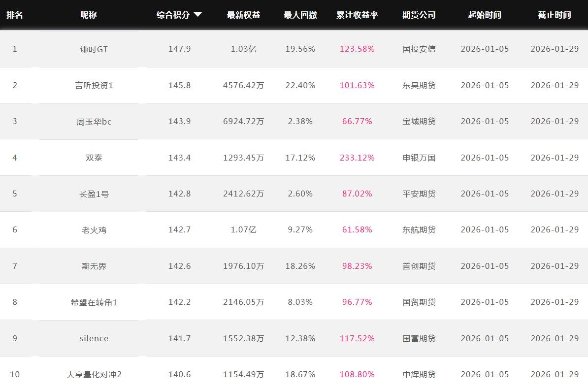Open trader 言昕投资1 profile
The width and height of the screenshot is (588, 390).
click(94, 85)
